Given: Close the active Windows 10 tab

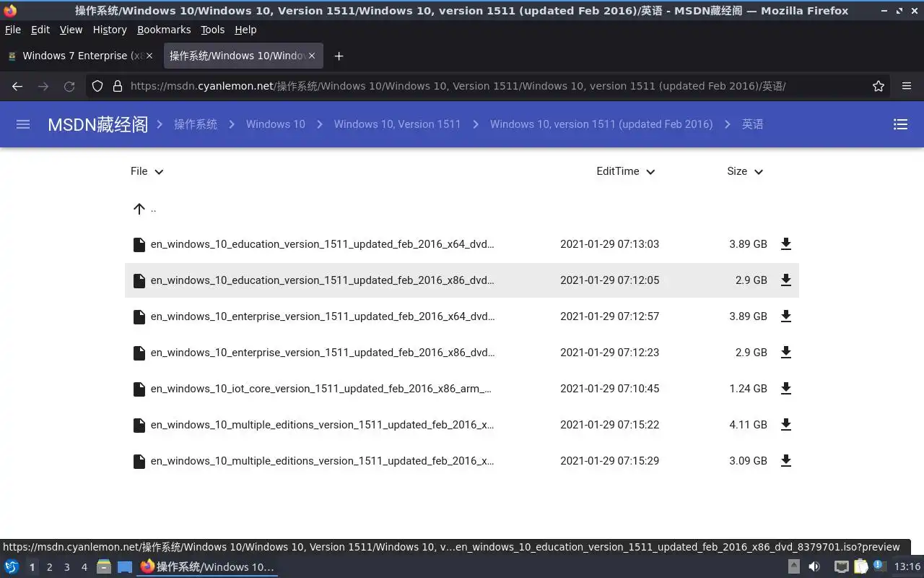Looking at the screenshot, I should pos(313,56).
